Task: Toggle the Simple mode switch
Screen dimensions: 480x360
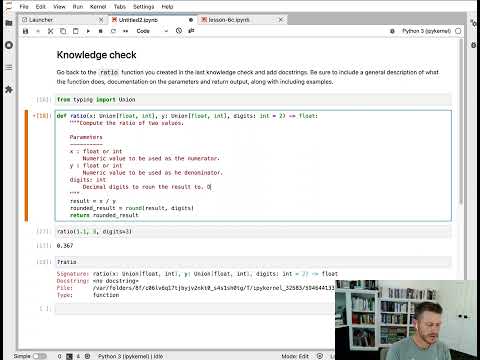Action: coord(40,356)
